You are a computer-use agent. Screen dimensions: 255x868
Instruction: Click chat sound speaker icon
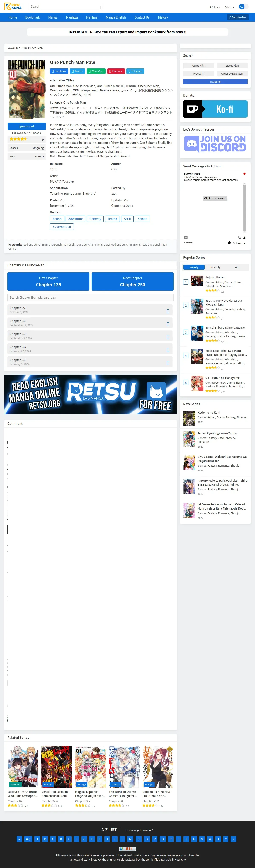pyautogui.click(x=229, y=243)
